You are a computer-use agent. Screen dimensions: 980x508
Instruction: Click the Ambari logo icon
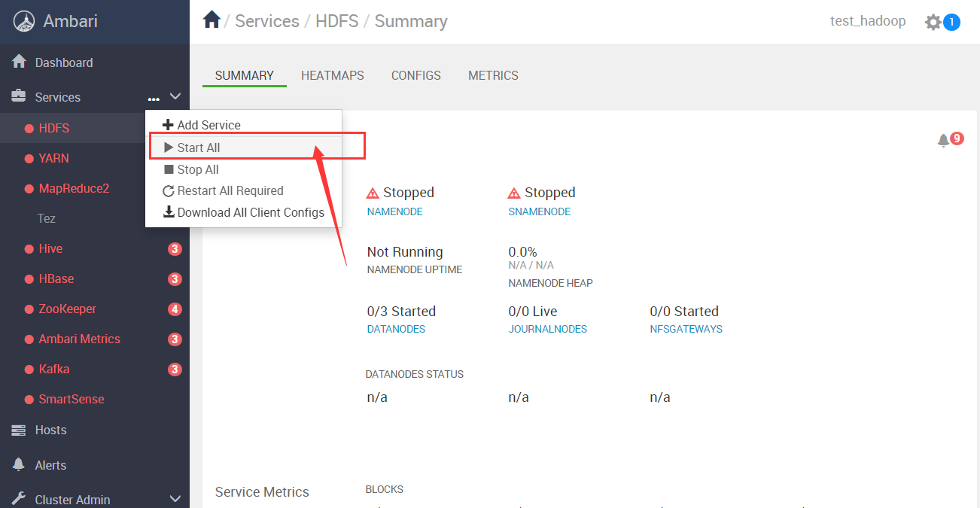(25, 22)
